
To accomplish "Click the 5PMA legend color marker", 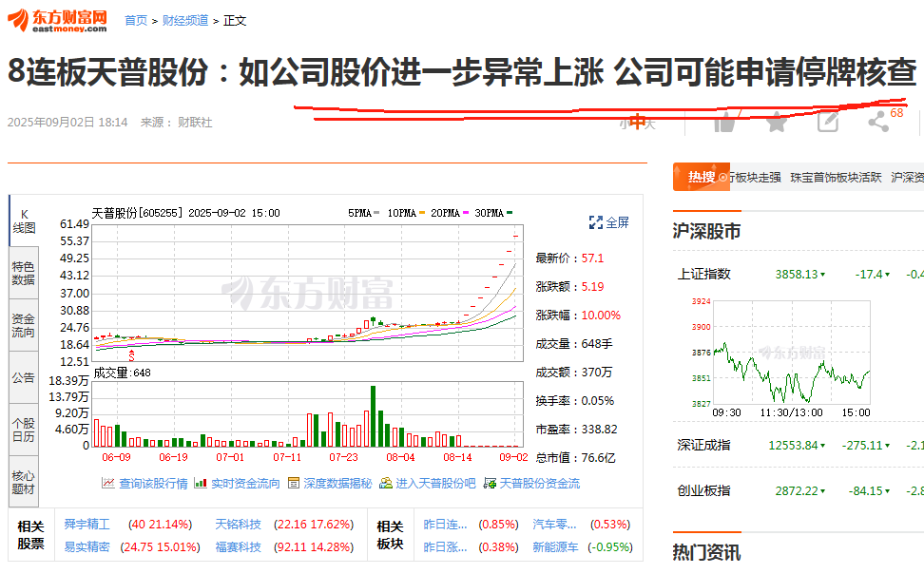I will click(376, 213).
